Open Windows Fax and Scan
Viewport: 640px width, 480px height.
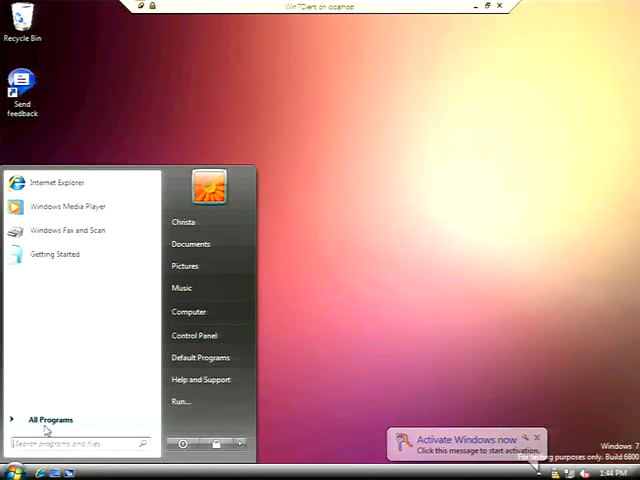[67, 231]
